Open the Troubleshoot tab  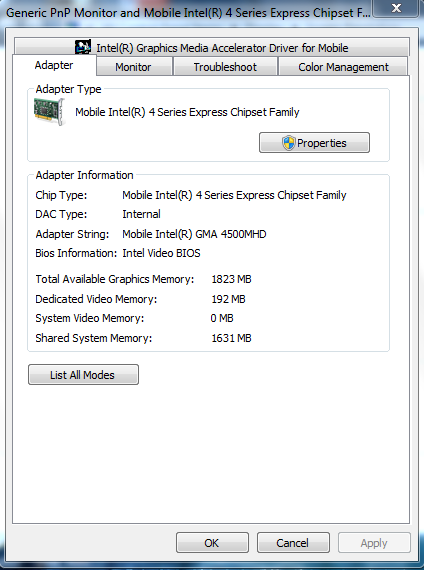[x=225, y=67]
